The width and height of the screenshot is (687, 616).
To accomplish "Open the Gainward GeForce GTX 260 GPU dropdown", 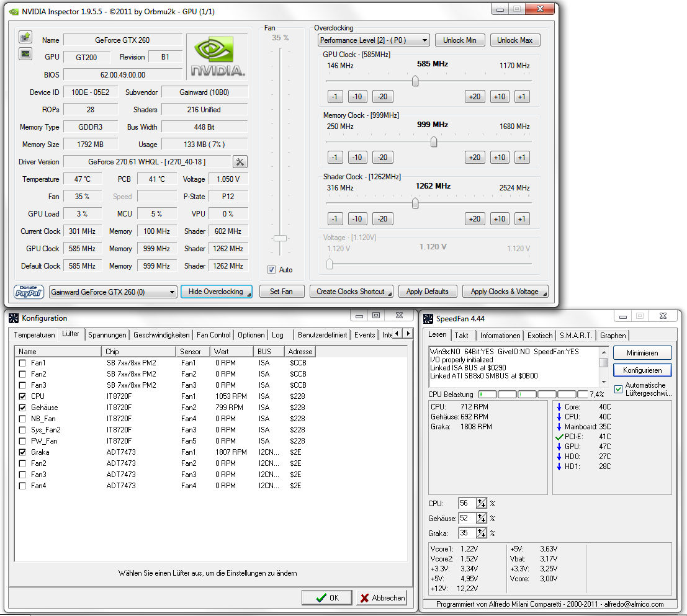I will click(x=113, y=292).
